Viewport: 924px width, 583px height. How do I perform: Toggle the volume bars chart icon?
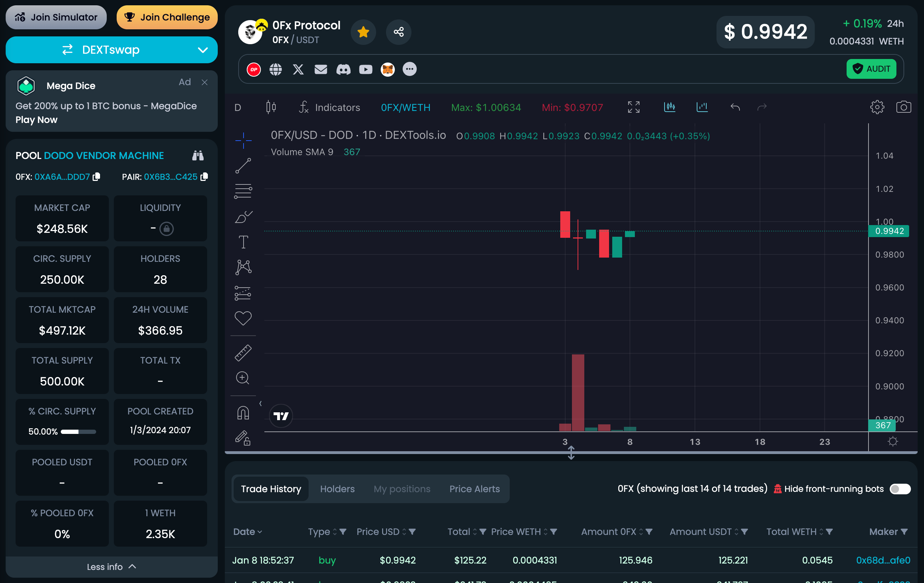pyautogui.click(x=702, y=107)
